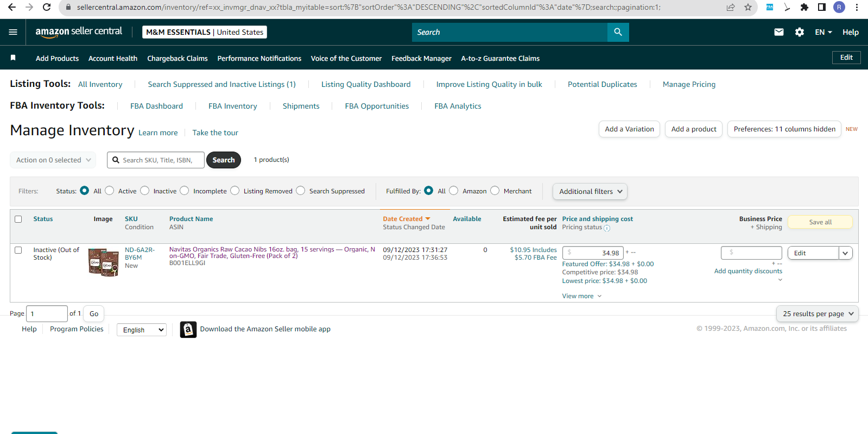The image size is (868, 434).
Task: Click the Date Created sort arrow
Action: click(x=428, y=219)
